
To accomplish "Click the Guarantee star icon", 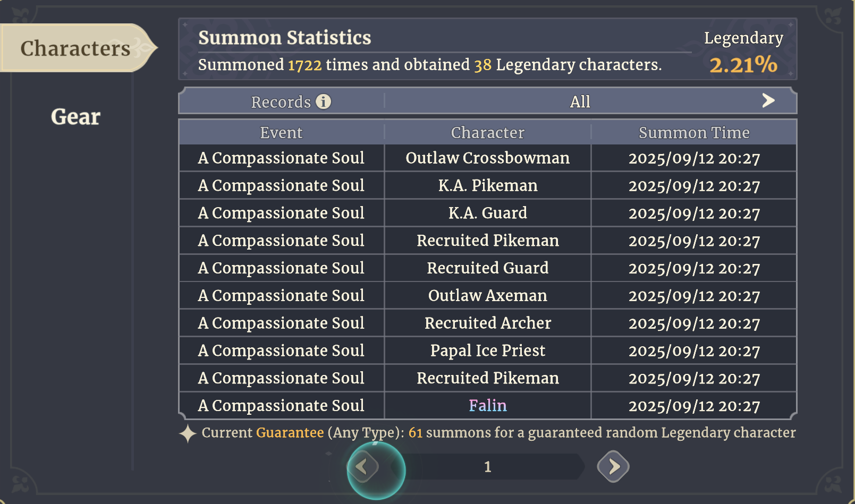I will [x=188, y=433].
